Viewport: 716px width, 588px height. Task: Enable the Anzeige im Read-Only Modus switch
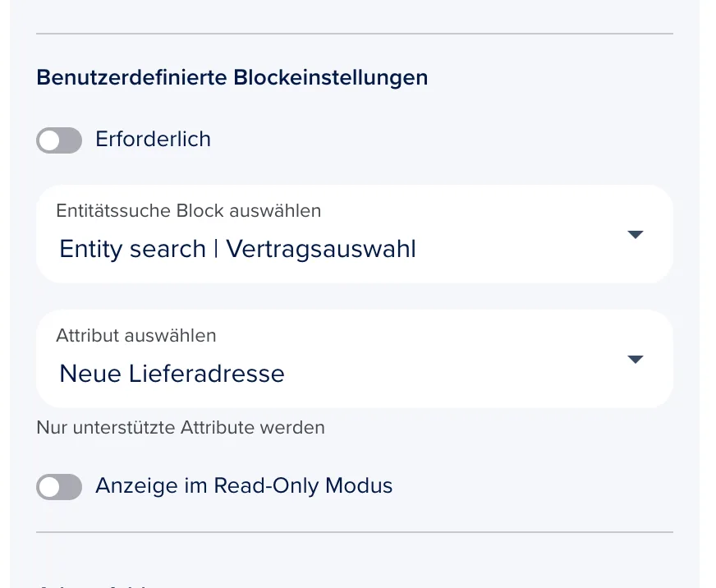tap(59, 486)
